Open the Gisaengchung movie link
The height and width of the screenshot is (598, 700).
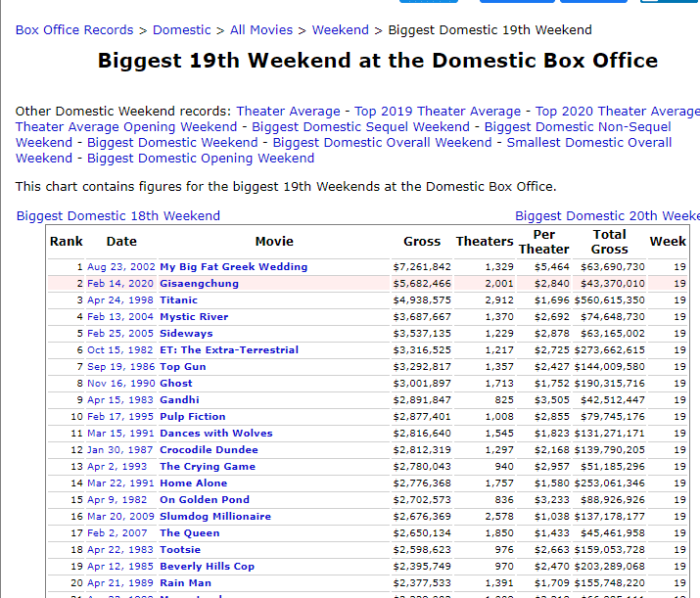coord(199,284)
